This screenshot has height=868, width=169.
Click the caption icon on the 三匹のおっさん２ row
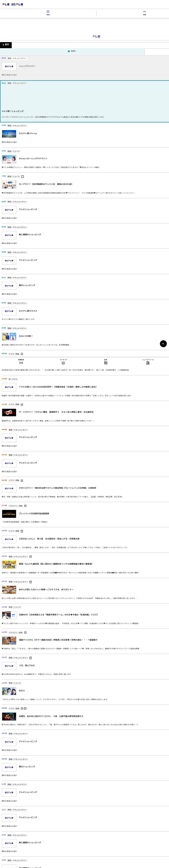click(22, 531)
